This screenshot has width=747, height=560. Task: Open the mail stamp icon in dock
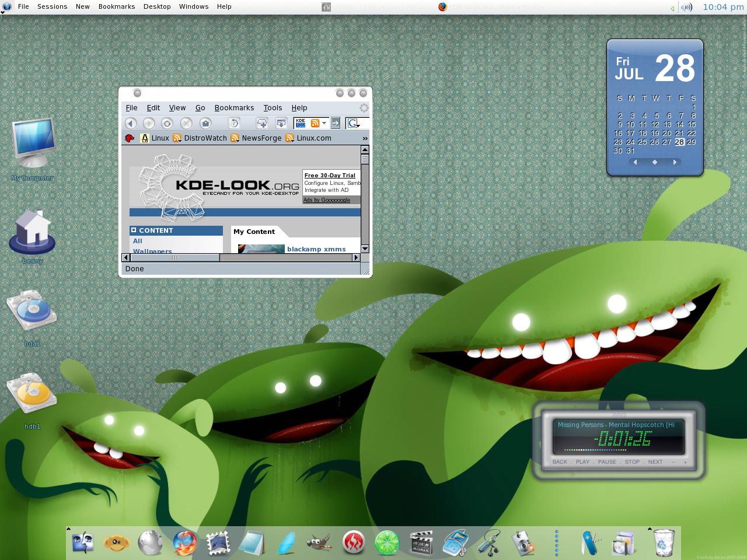pos(218,542)
